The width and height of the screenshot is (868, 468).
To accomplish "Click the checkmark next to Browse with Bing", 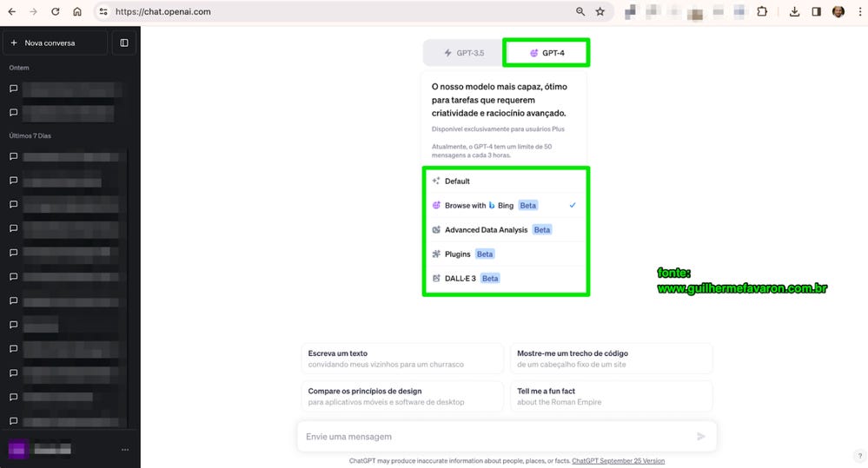I will point(573,205).
